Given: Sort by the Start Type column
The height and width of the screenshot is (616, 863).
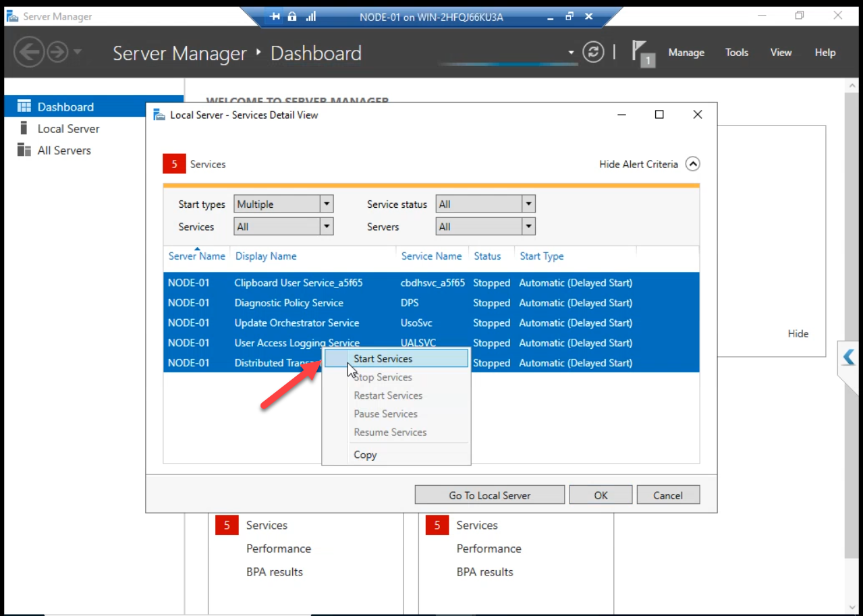Looking at the screenshot, I should pos(541,256).
